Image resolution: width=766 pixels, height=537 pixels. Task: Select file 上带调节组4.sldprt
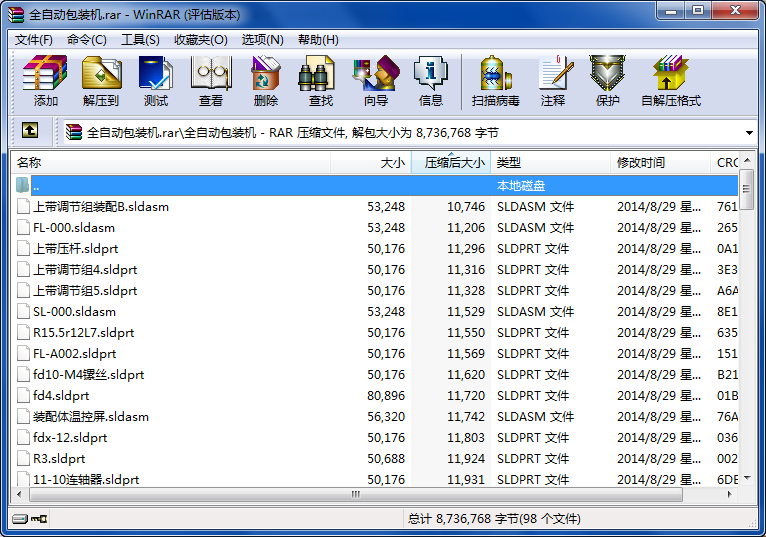click(x=85, y=270)
